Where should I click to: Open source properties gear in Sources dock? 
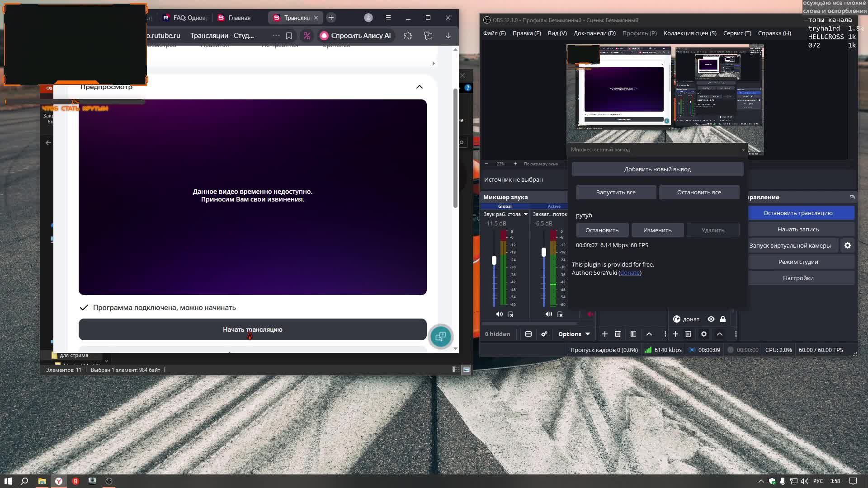tap(704, 334)
